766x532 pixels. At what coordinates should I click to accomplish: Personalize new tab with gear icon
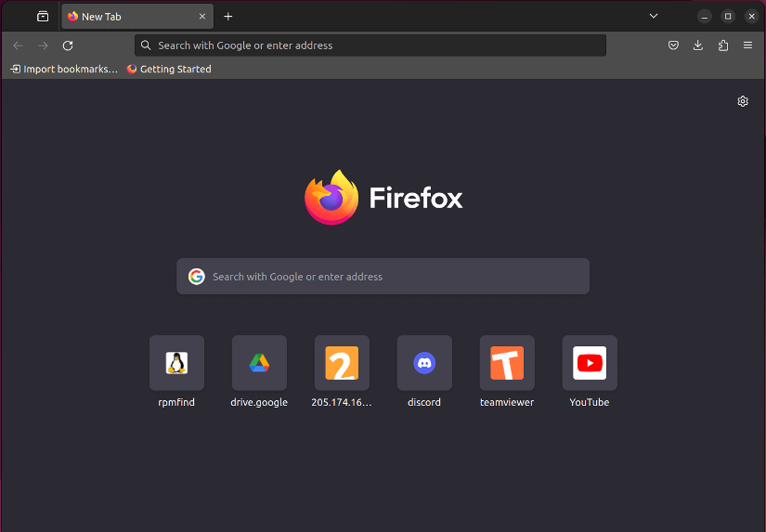pos(743,101)
